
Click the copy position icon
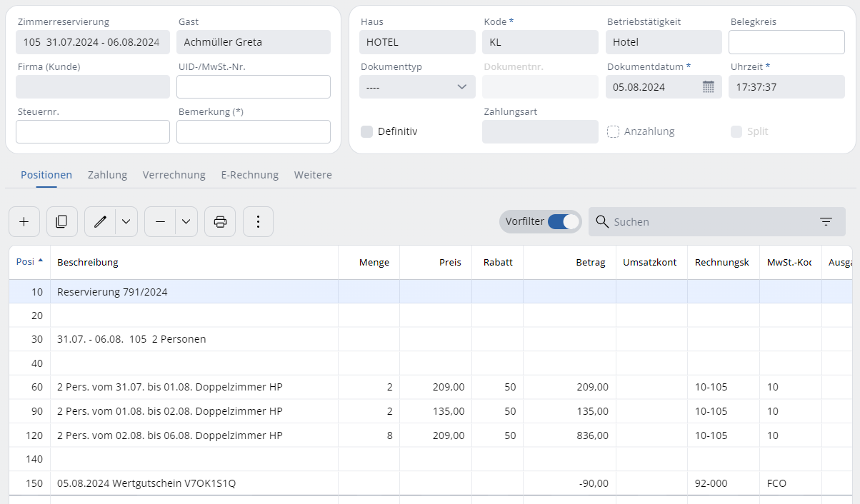62,222
